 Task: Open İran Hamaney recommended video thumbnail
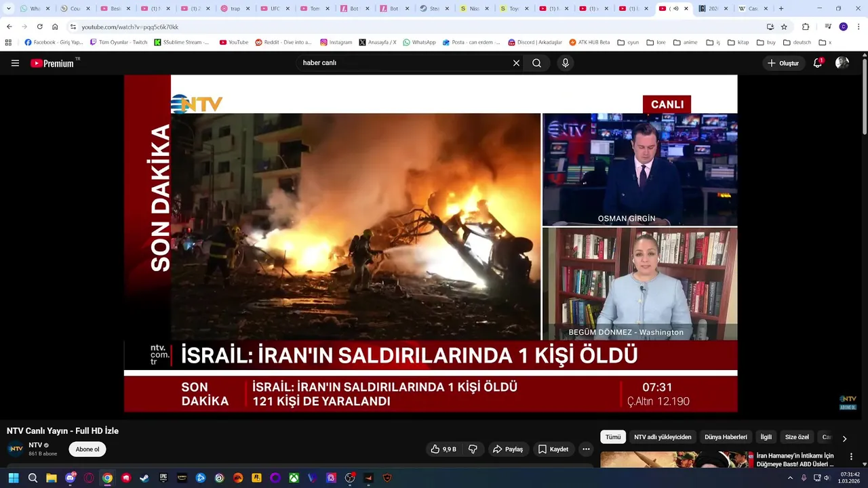pyautogui.click(x=676, y=460)
